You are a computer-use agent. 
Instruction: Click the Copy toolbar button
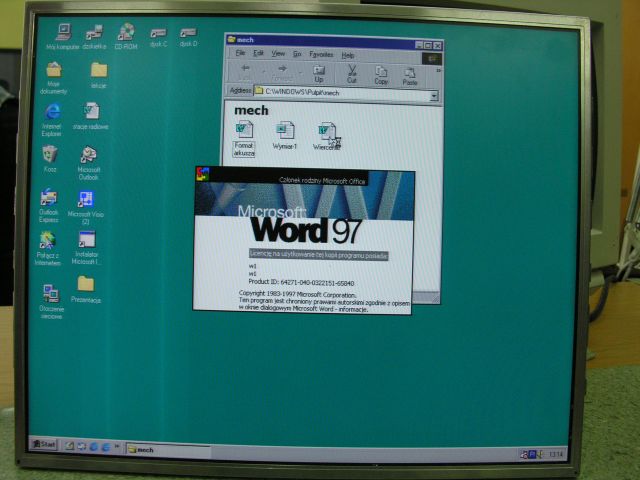(x=381, y=76)
